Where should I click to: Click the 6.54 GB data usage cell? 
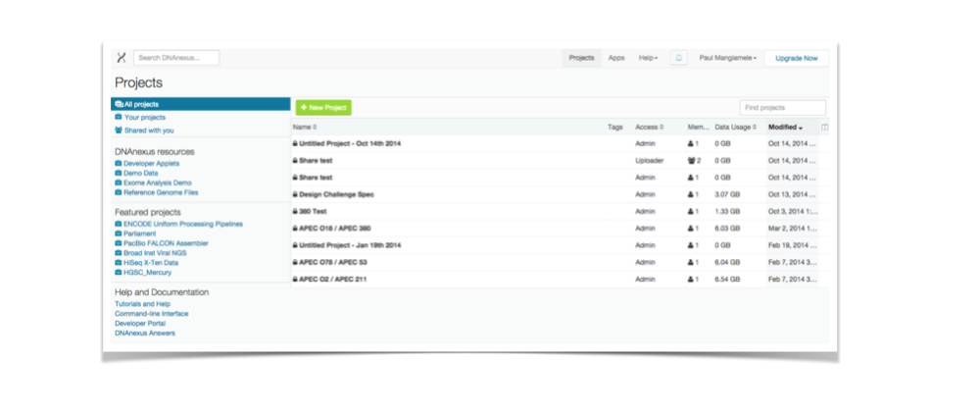click(727, 279)
